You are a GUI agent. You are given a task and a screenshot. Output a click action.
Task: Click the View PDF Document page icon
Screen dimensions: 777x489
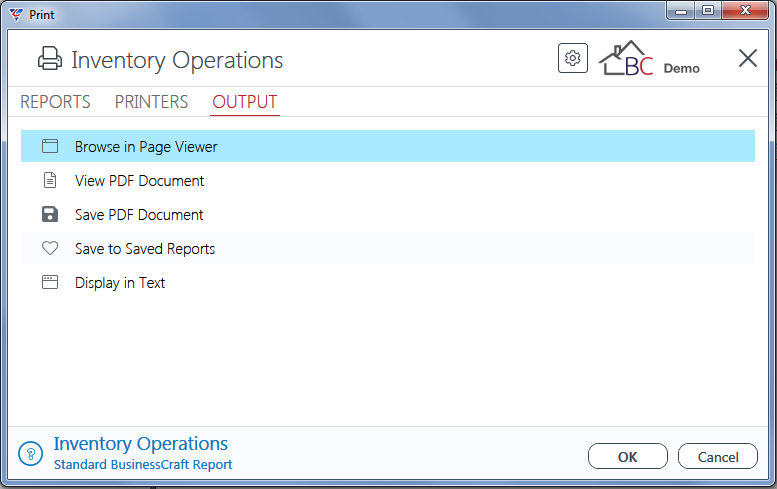pyautogui.click(x=50, y=180)
